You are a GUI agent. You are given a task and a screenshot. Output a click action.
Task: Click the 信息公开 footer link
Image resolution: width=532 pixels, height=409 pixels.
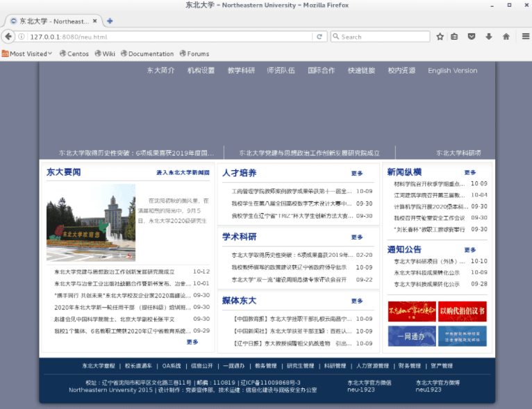coord(202,366)
